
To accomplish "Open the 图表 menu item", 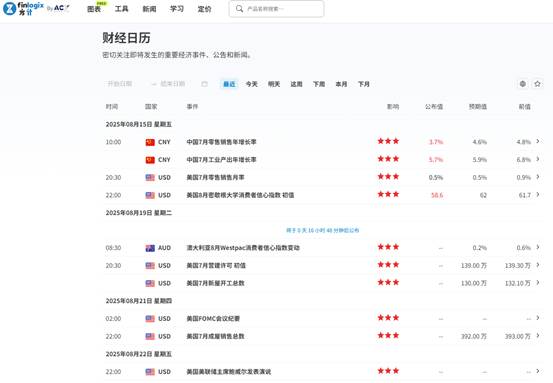I will 94,9.
